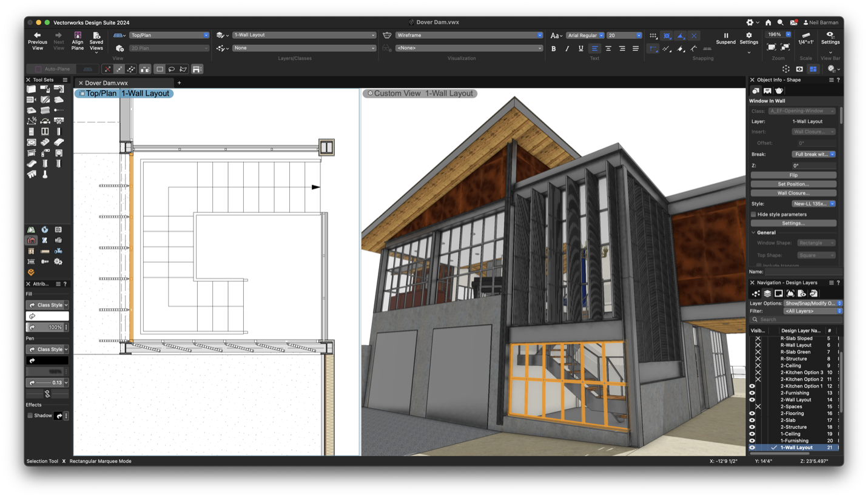Image resolution: width=868 pixels, height=498 pixels.
Task: Hide the 2-Wall Layout layer
Action: (x=752, y=400)
